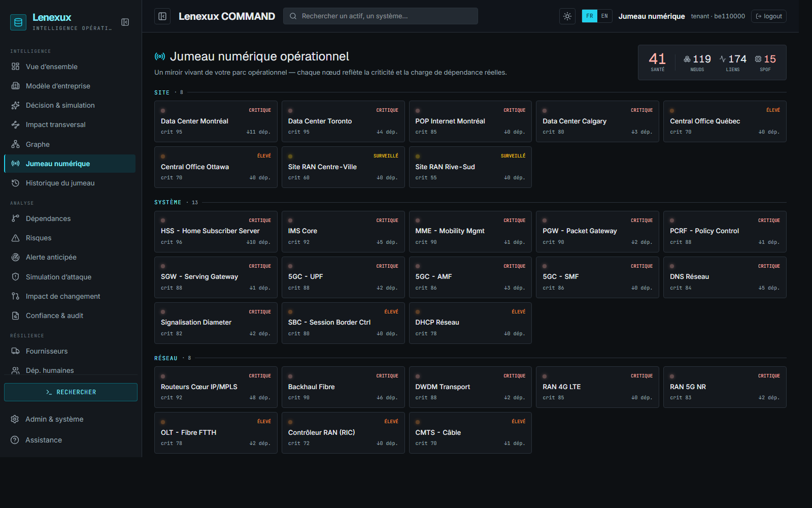
Task: Collapse the sidebar with the panel icon
Action: 125,22
